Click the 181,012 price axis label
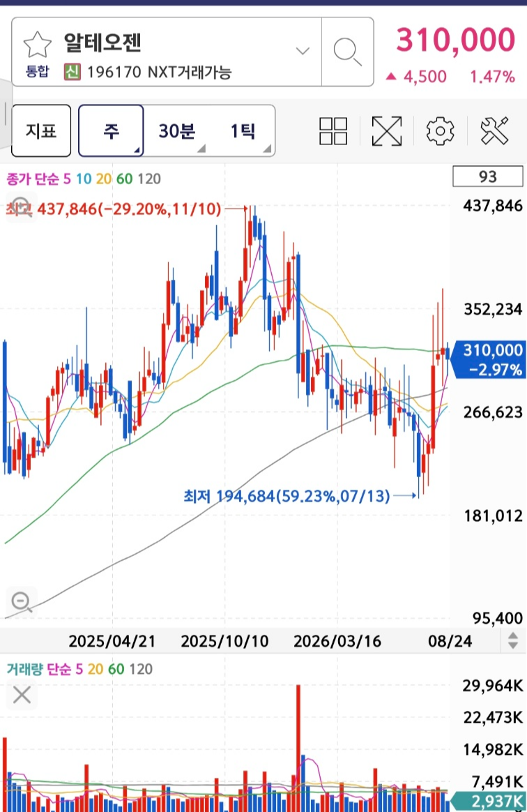 coord(493,516)
